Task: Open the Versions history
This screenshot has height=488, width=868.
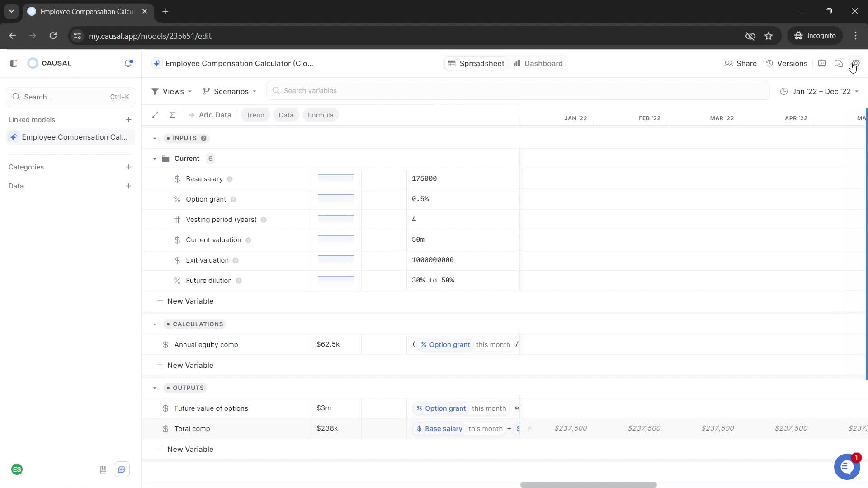Action: point(787,63)
